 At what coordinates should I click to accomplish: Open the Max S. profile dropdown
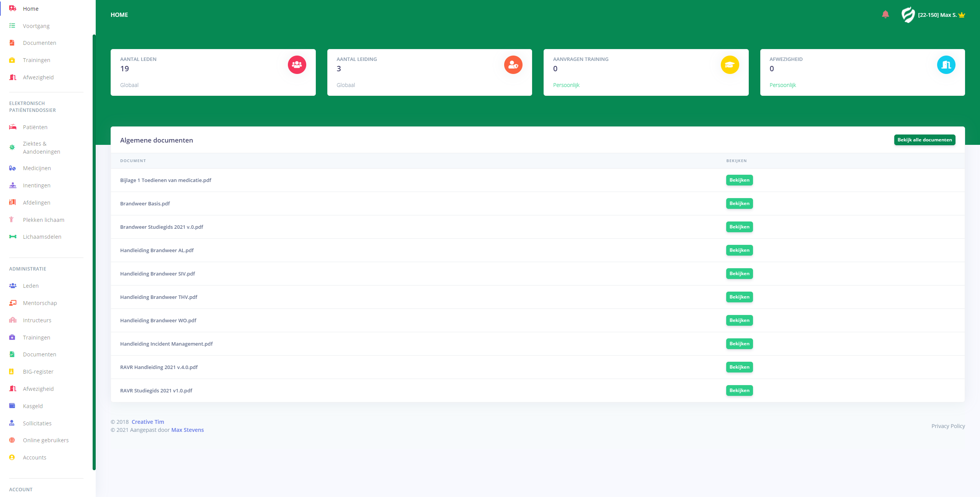click(x=937, y=15)
